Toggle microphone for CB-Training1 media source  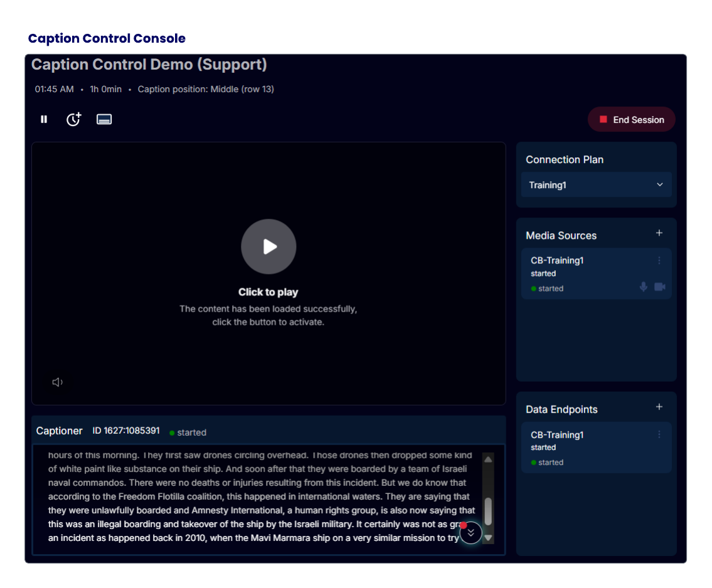643,286
